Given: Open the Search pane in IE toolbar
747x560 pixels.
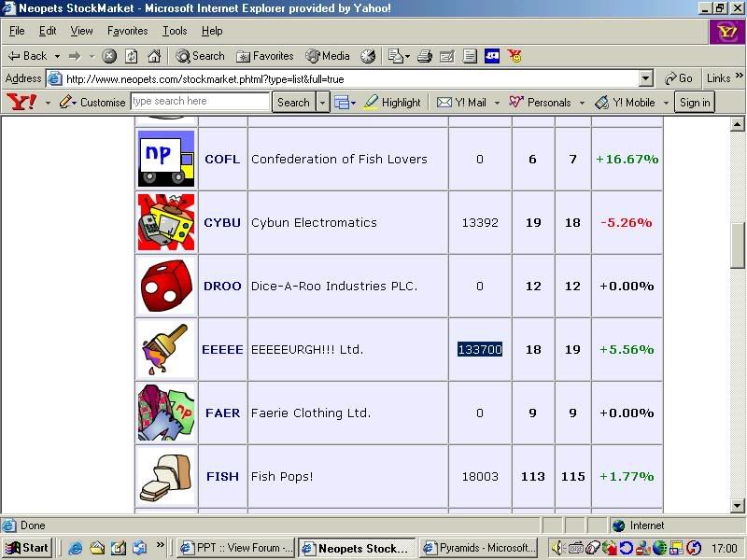Looking at the screenshot, I should click(x=200, y=56).
